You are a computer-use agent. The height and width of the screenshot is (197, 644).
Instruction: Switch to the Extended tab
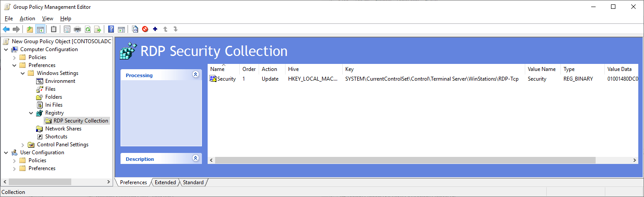coord(165,182)
